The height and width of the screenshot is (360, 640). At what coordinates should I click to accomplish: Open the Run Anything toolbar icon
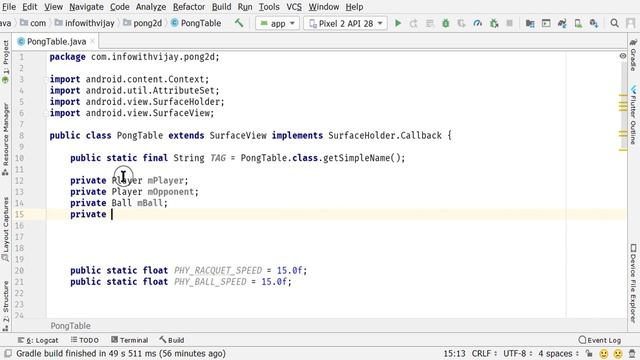pos(546,24)
